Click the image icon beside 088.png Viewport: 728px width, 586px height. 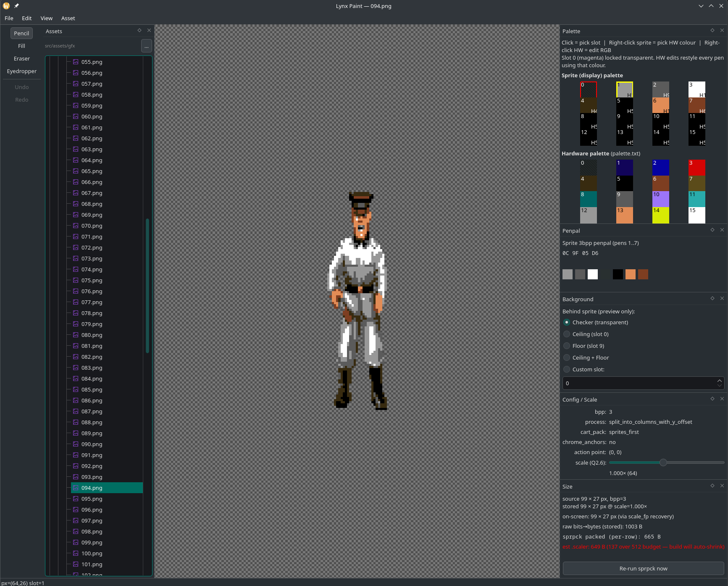[x=76, y=422]
